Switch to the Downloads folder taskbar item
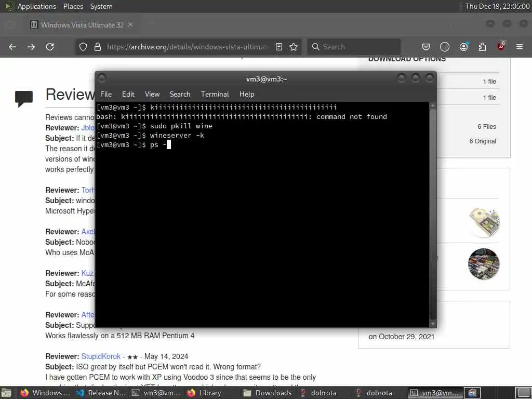 click(x=268, y=393)
